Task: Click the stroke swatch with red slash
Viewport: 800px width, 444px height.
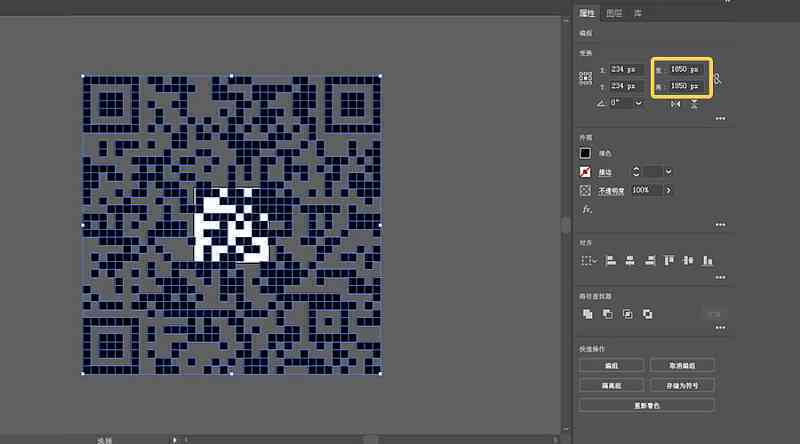Action: 585,172
